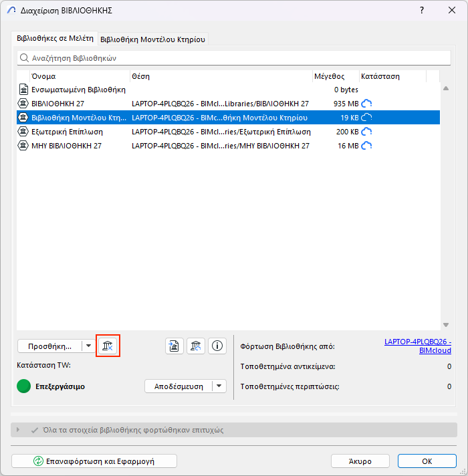Open the library information (i) button
The width and height of the screenshot is (468, 476).
click(217, 346)
